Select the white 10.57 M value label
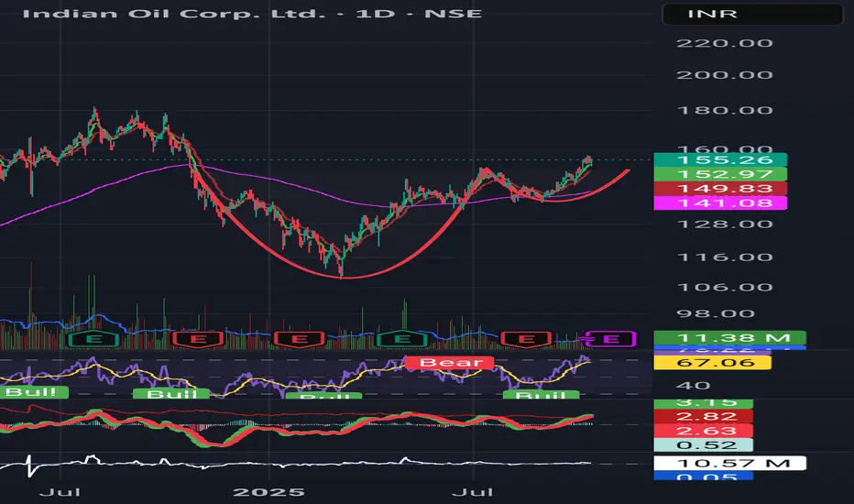854x504 pixels. click(729, 464)
